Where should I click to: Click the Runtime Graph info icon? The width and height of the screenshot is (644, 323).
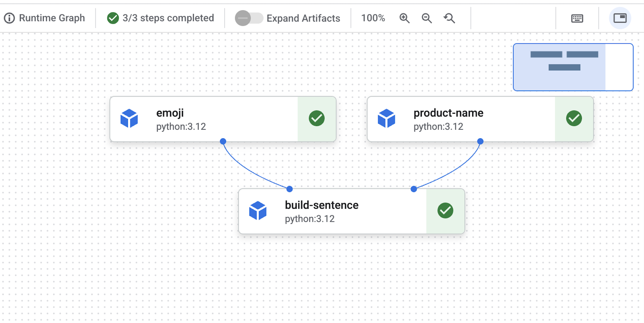coord(9,18)
